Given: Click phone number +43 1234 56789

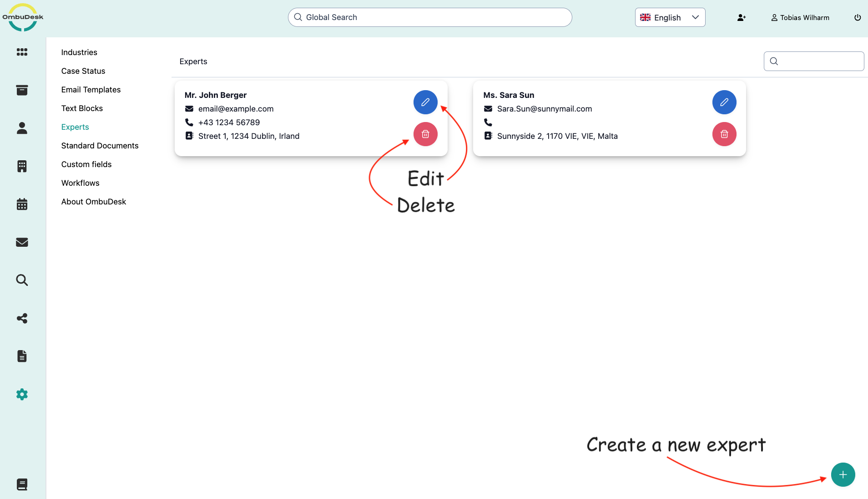Looking at the screenshot, I should click(x=229, y=122).
